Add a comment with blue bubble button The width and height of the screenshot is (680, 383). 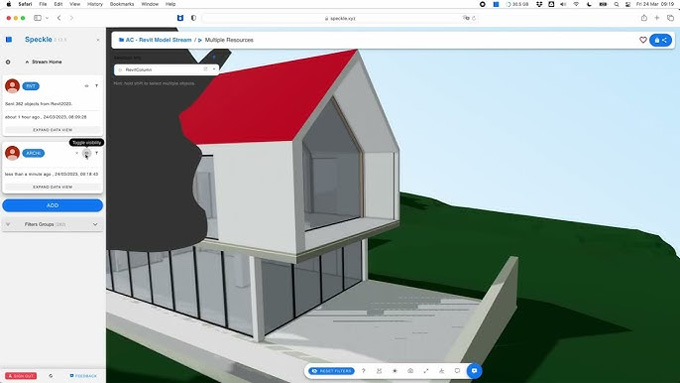pyautogui.click(x=474, y=371)
